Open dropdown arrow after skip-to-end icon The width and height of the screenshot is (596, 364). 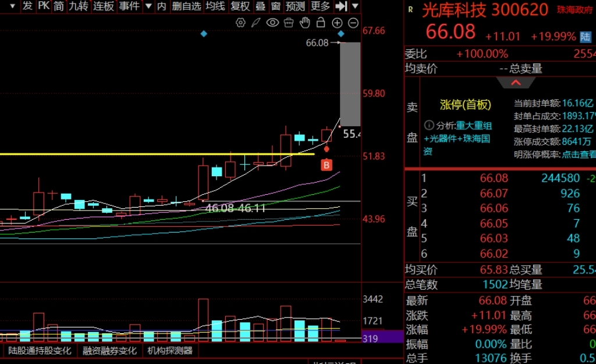(x=355, y=6)
